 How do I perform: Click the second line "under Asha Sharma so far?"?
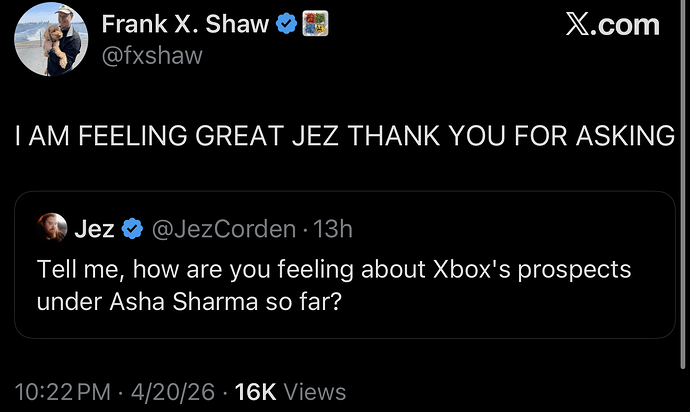click(x=190, y=300)
